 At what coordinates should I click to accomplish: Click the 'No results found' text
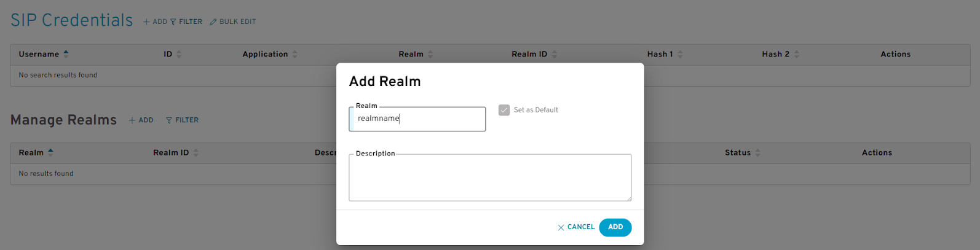coord(46,174)
